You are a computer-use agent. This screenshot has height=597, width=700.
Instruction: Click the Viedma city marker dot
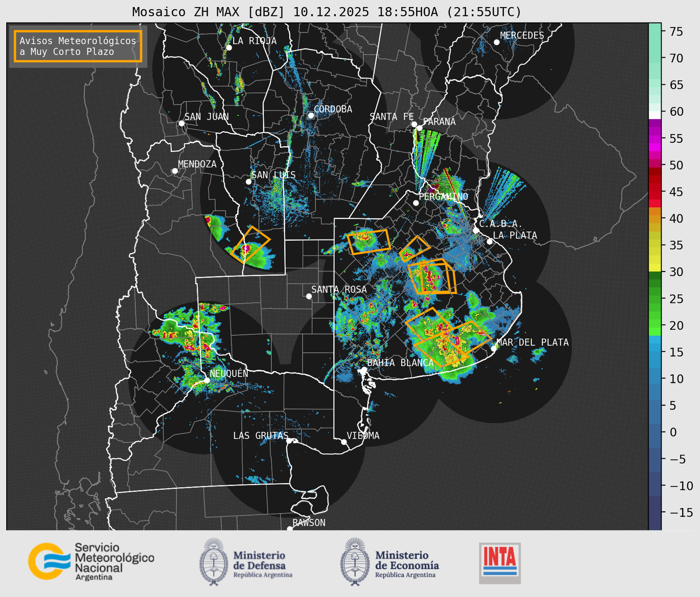coord(344,442)
